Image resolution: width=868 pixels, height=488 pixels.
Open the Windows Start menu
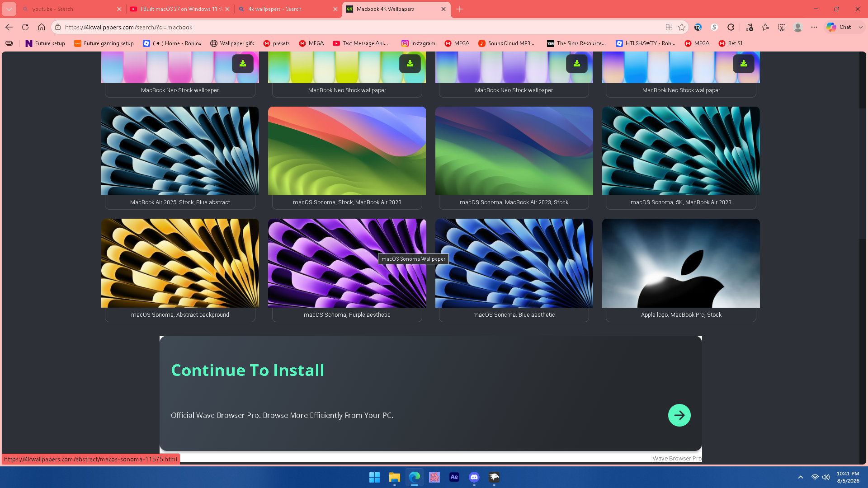click(374, 477)
